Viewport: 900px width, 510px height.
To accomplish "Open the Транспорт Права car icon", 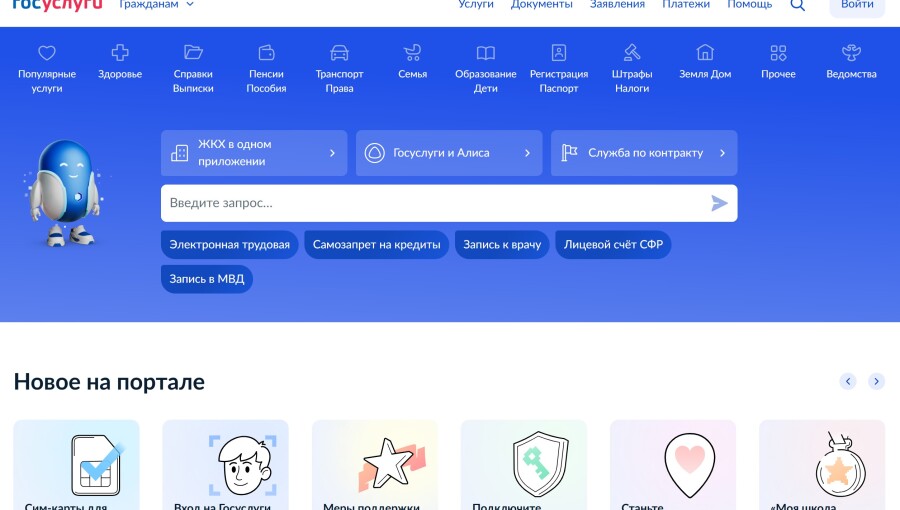I will click(x=339, y=53).
